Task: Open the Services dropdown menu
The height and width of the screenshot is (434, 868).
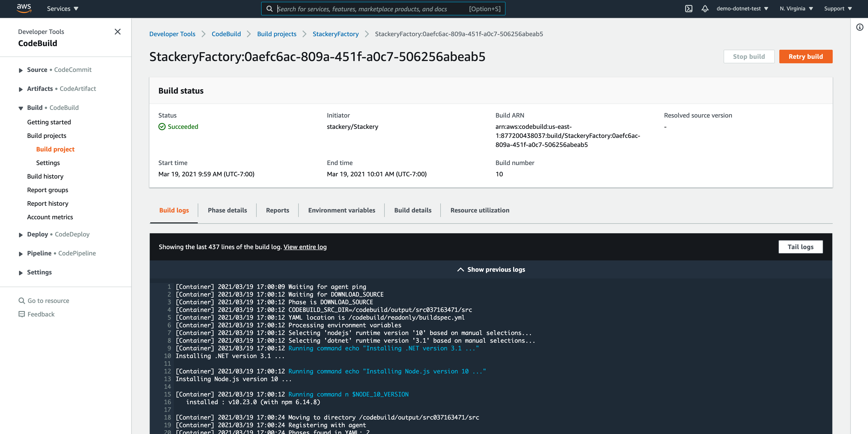Action: point(63,9)
